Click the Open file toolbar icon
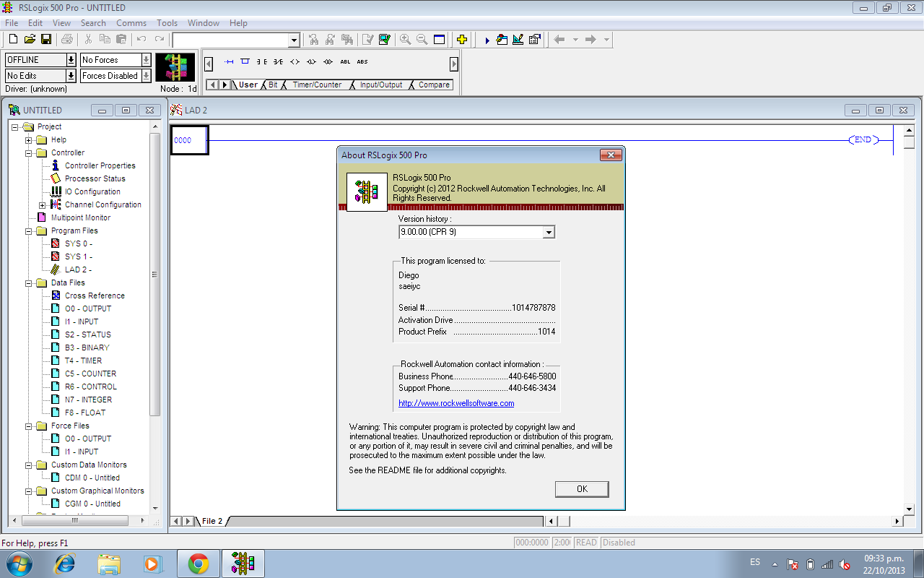924x578 pixels. point(30,40)
